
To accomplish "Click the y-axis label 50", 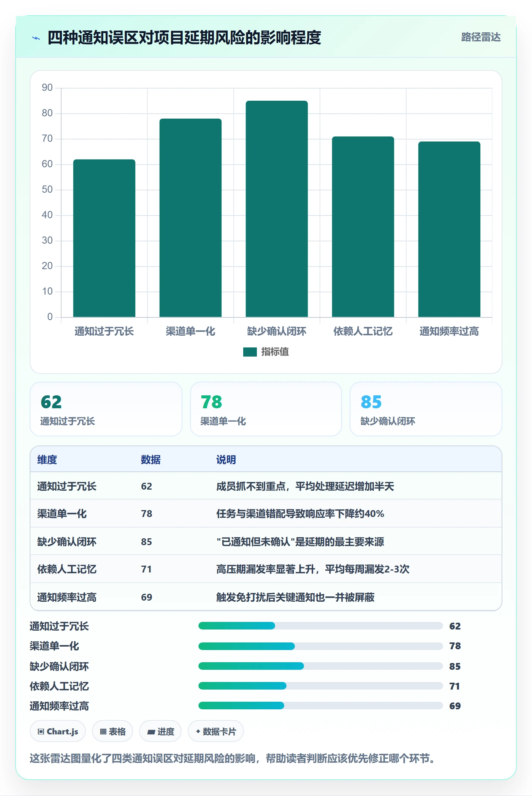I will click(47, 190).
